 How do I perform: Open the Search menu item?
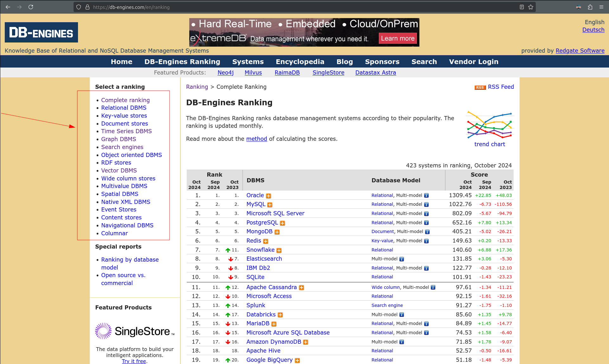(424, 62)
